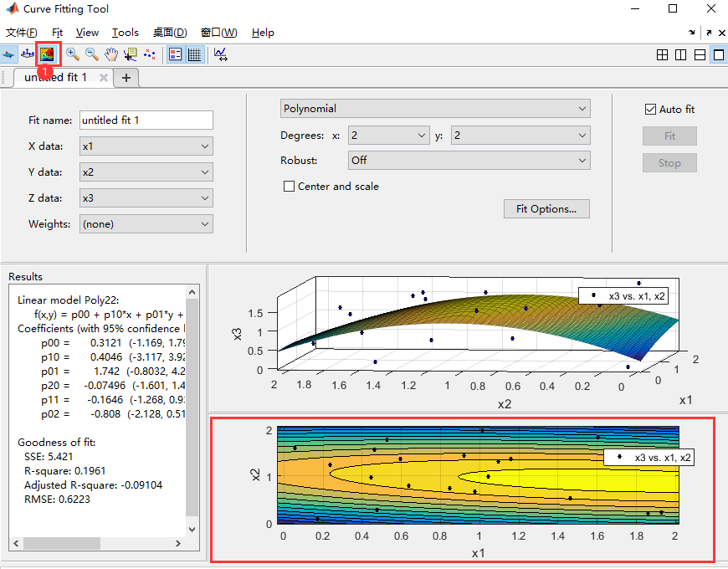Toggle the grid toolbar icon

(x=194, y=54)
